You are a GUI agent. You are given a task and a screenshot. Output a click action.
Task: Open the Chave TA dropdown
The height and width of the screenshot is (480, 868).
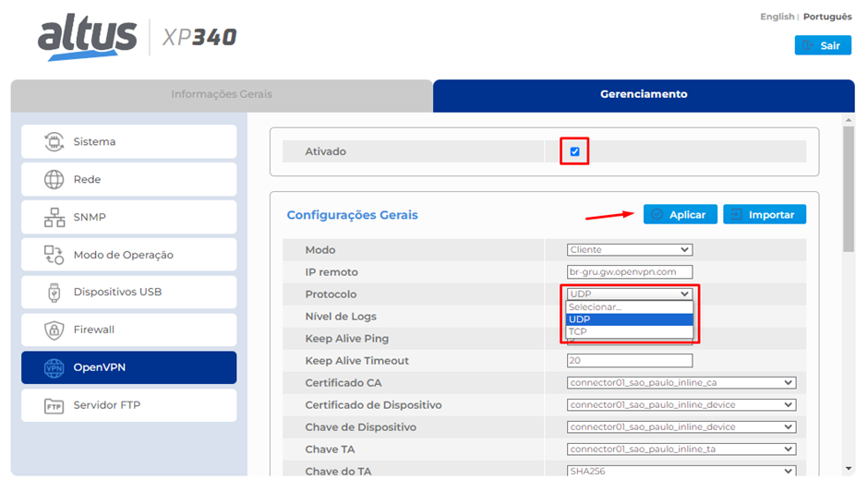click(681, 450)
